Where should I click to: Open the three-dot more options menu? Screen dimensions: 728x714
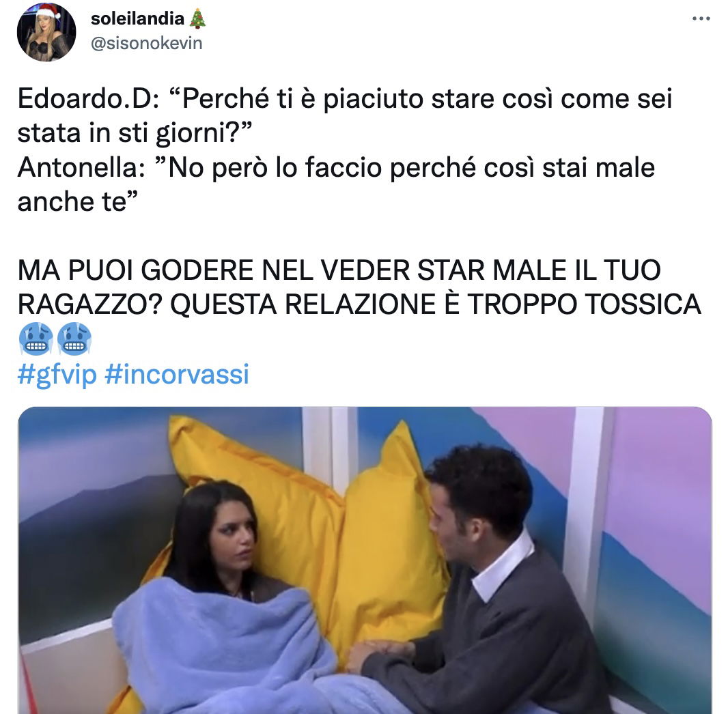(x=701, y=19)
